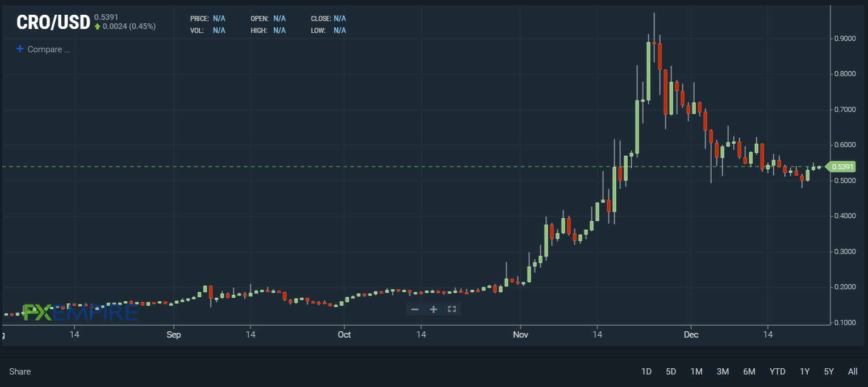Zoom in the chart with plus icon
Image resolution: width=868 pixels, height=387 pixels.
point(433,309)
